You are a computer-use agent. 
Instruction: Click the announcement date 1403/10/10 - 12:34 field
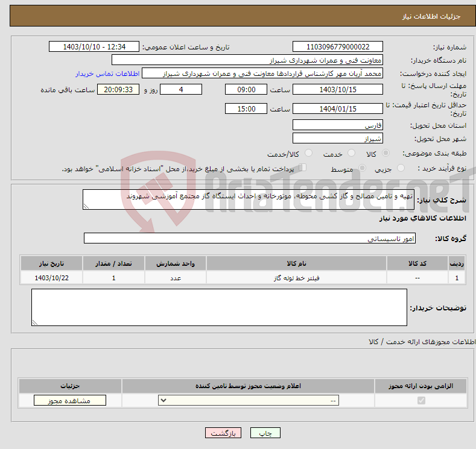click(94, 46)
